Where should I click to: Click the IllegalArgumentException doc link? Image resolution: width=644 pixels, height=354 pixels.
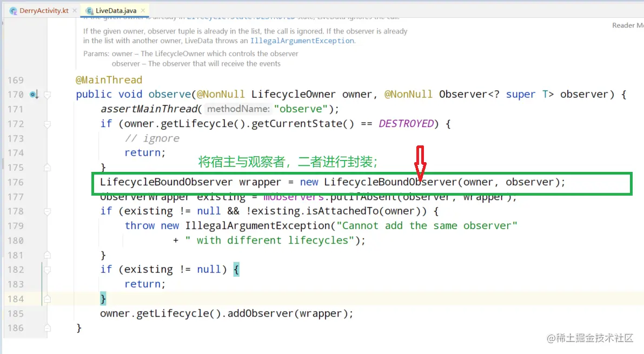click(302, 41)
